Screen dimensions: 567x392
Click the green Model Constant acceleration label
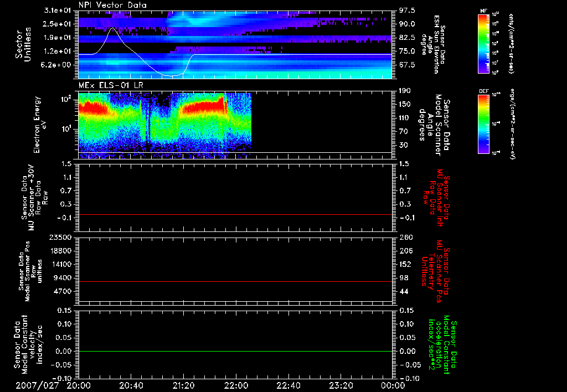point(443,344)
